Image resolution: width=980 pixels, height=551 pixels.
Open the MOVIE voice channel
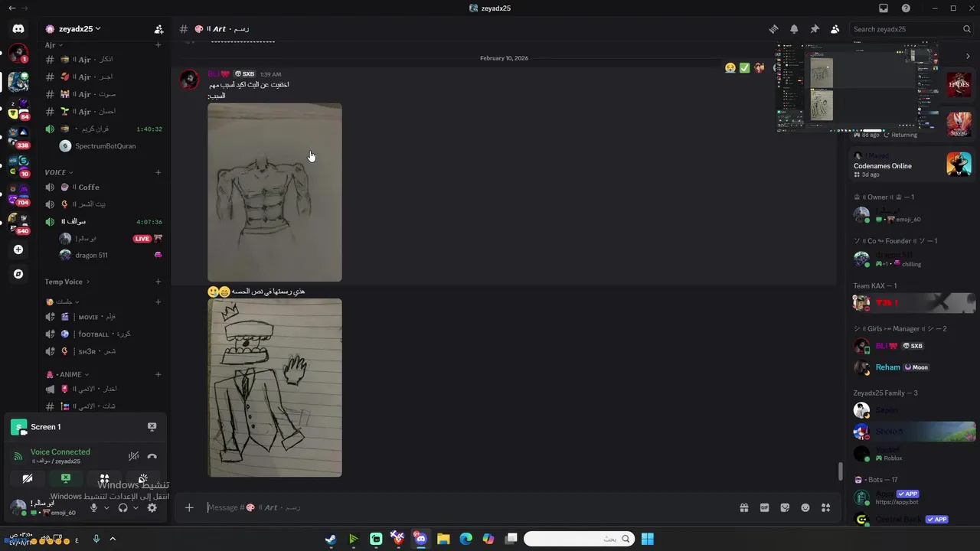click(103, 317)
